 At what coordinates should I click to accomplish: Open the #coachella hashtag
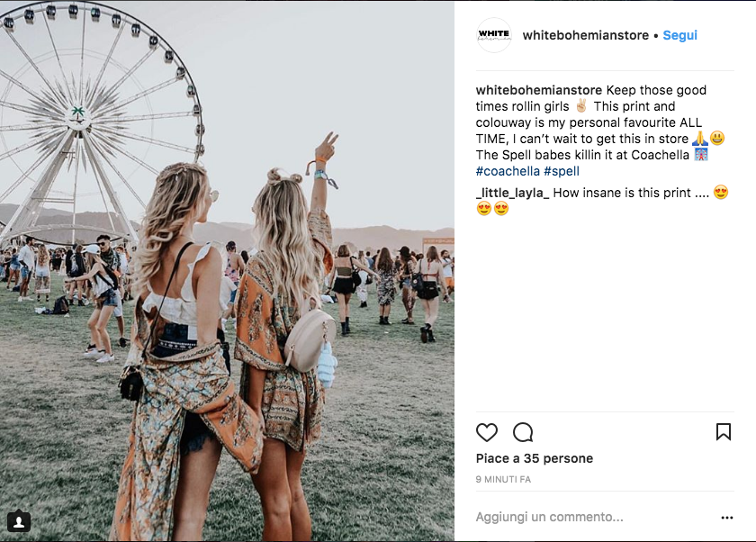(508, 171)
